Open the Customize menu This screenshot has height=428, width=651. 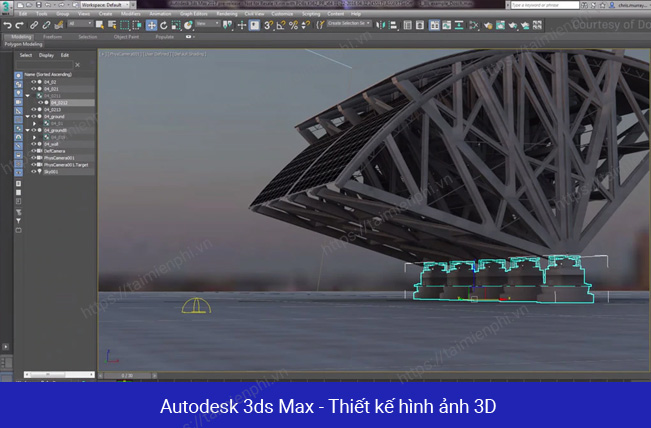pyautogui.click(x=282, y=14)
